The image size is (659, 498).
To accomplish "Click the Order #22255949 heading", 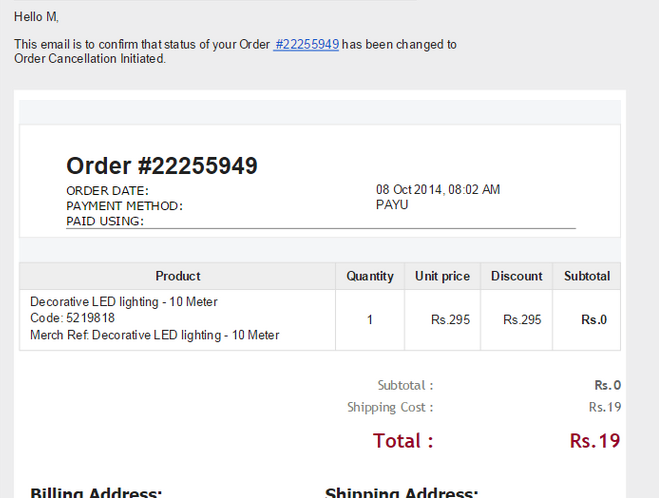I will pyautogui.click(x=162, y=166).
